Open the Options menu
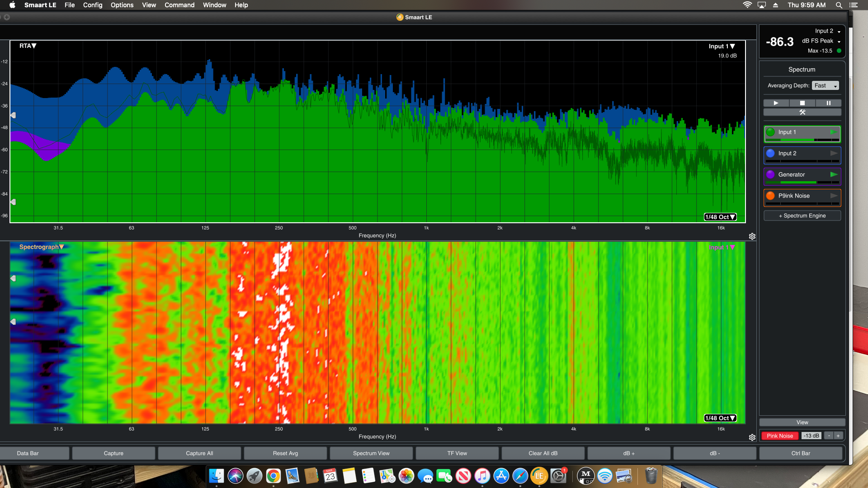868x488 pixels. [x=122, y=5]
